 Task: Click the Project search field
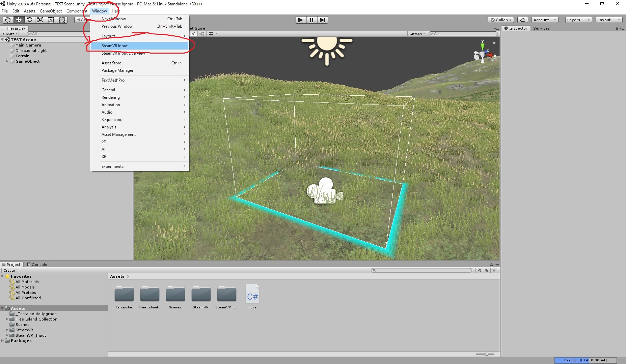pos(422,270)
